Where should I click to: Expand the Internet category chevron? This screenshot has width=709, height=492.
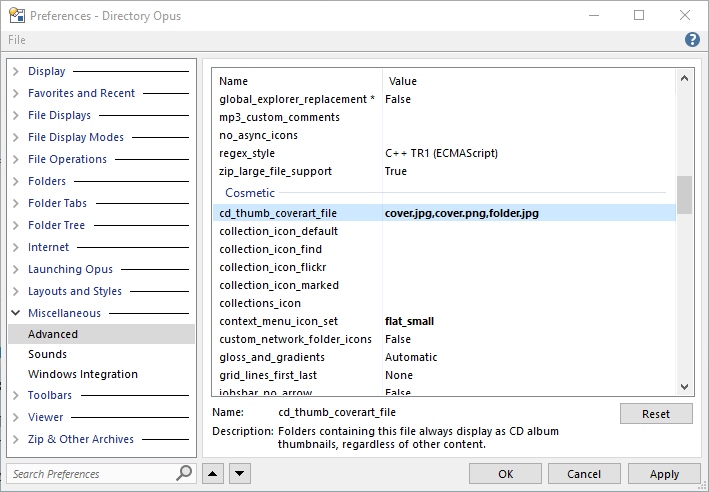point(16,247)
